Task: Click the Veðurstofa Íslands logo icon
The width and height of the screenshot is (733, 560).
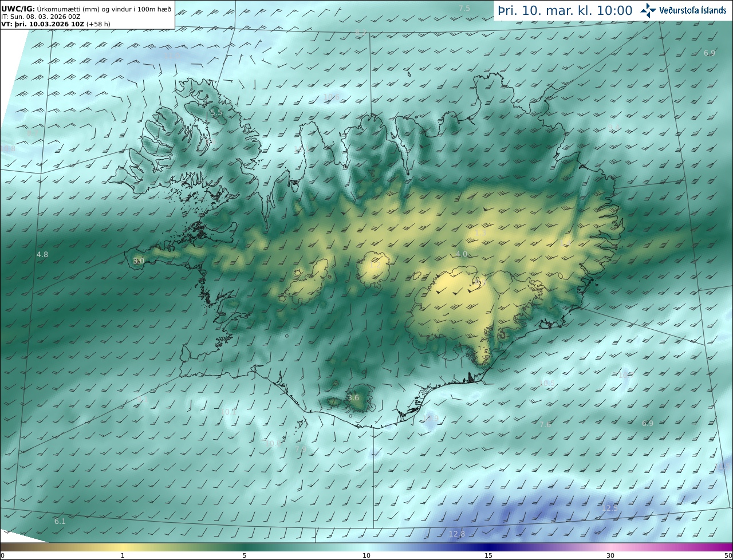Action: tap(648, 10)
